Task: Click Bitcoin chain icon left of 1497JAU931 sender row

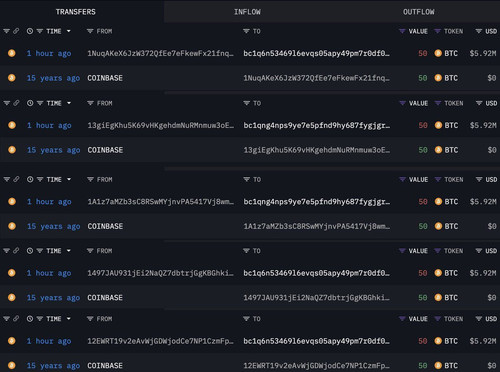Action: [12, 273]
